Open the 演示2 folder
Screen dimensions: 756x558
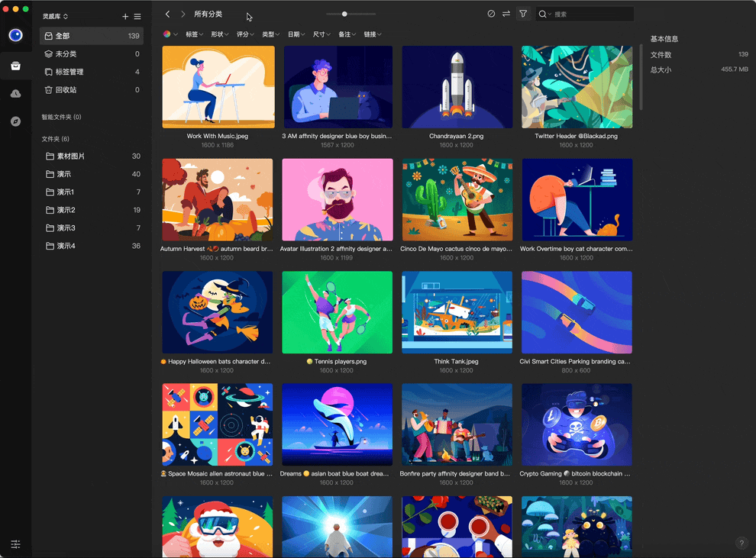pos(91,210)
